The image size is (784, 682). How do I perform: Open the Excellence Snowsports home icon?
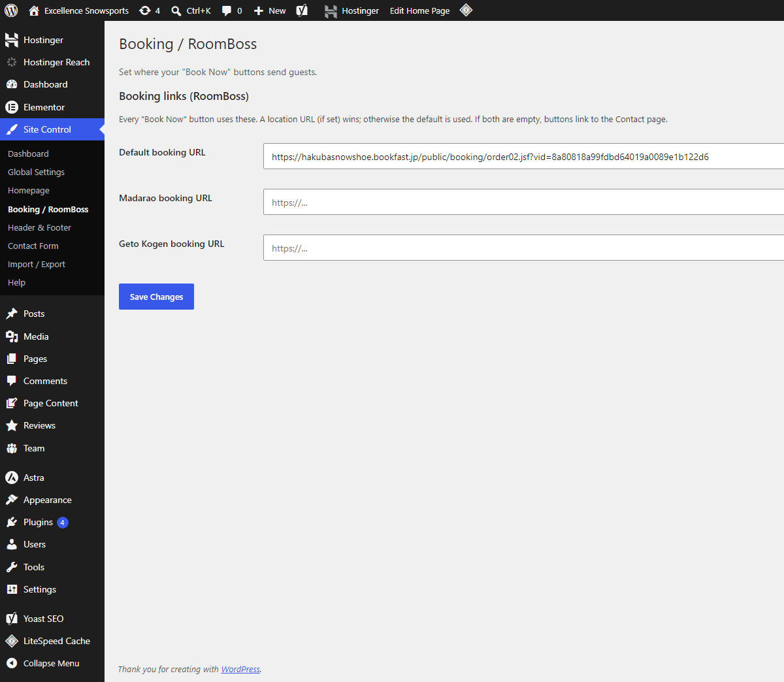34,10
